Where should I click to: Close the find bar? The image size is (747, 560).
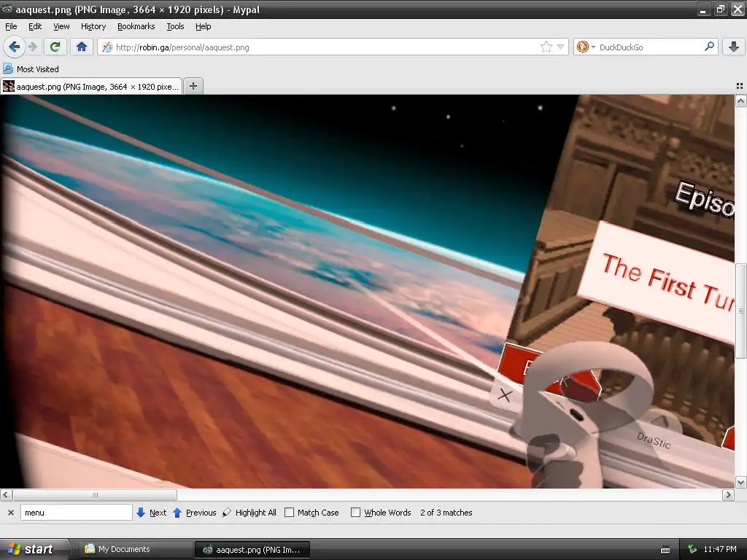10,513
